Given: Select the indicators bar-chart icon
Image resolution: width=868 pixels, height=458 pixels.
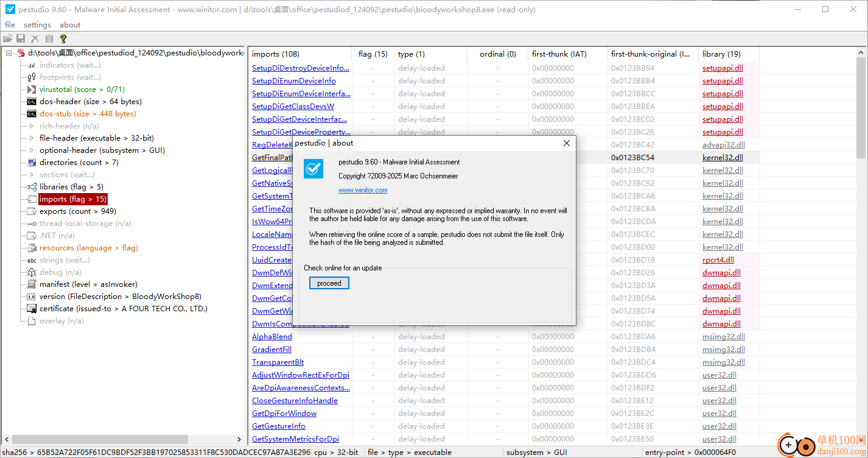Looking at the screenshot, I should (32, 65).
